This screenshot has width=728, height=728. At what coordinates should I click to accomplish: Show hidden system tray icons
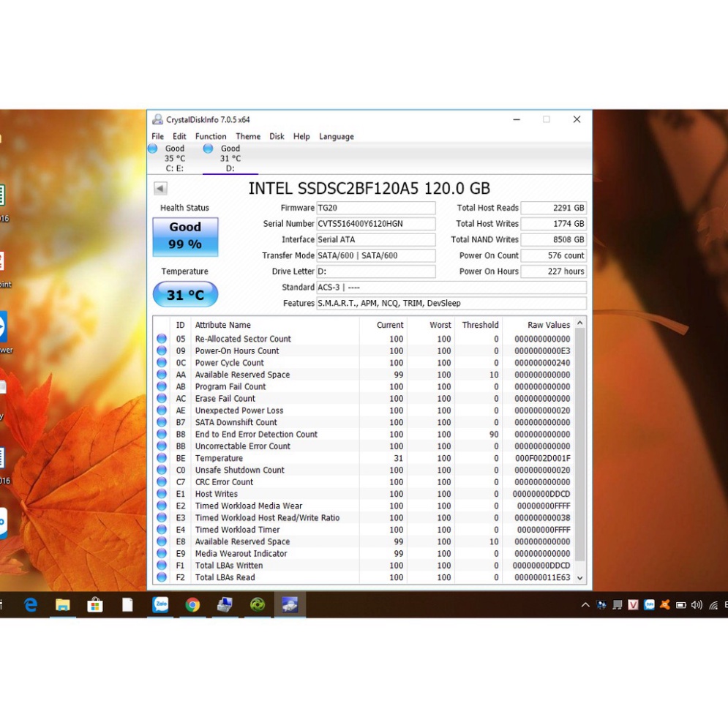(585, 604)
